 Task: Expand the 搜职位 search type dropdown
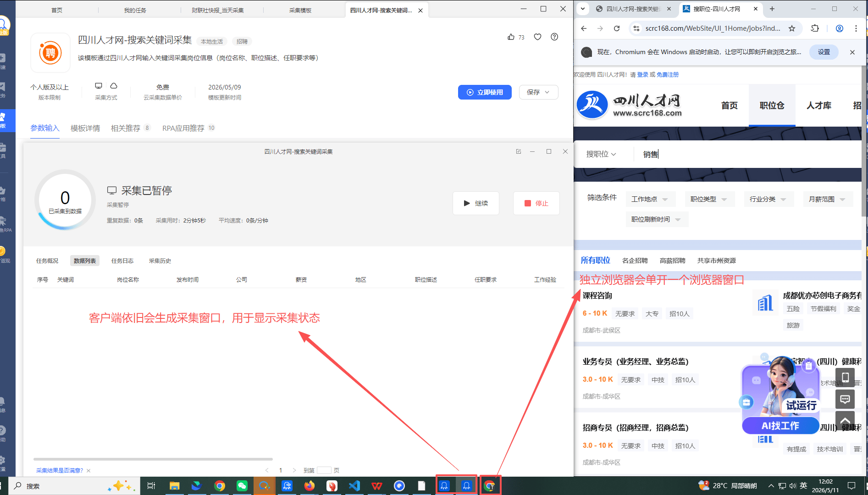coord(601,154)
